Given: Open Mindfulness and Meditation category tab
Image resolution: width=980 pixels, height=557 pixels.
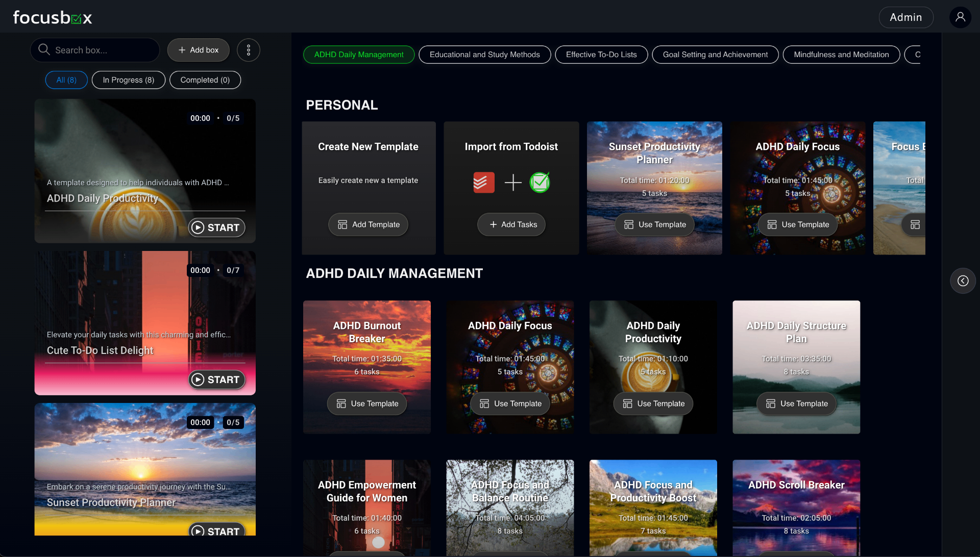Looking at the screenshot, I should point(841,55).
